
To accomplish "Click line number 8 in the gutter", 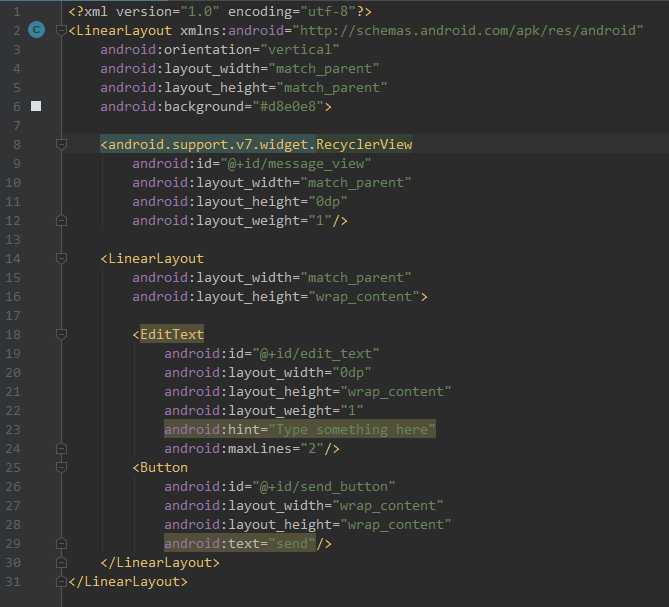I will click(16, 145).
